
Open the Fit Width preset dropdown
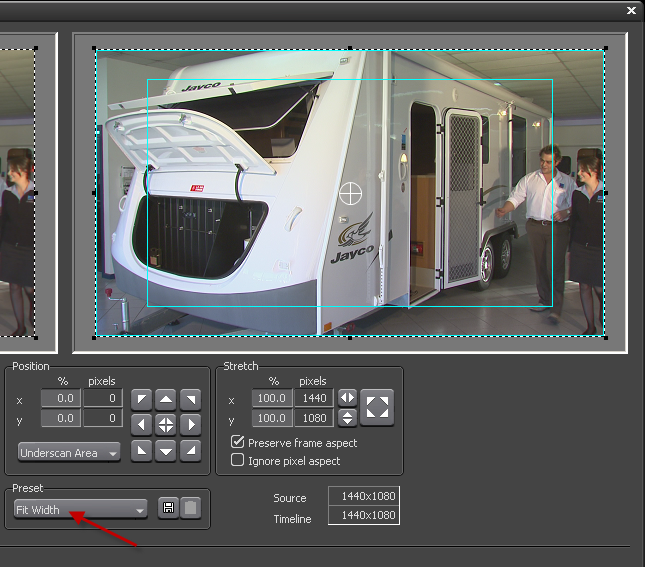pyautogui.click(x=81, y=509)
